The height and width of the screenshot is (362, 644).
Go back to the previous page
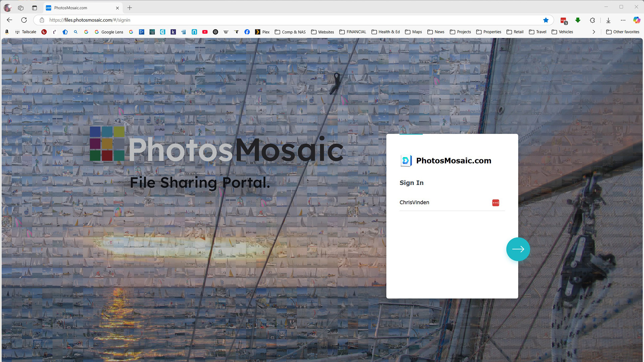pyautogui.click(x=9, y=20)
